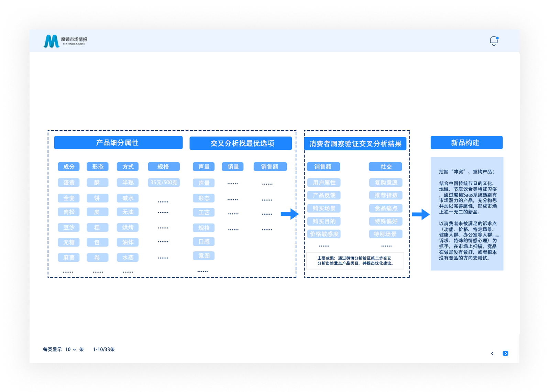The width and height of the screenshot is (550, 392).
Task: Click the arrow before consumer insight panel
Action: click(x=289, y=214)
